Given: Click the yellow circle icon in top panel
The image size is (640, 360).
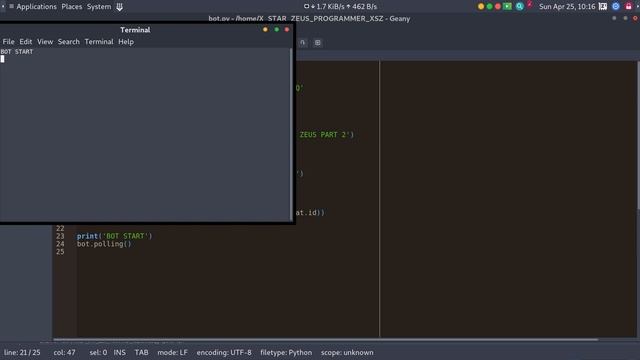Looking at the screenshot, I should coord(481,7).
